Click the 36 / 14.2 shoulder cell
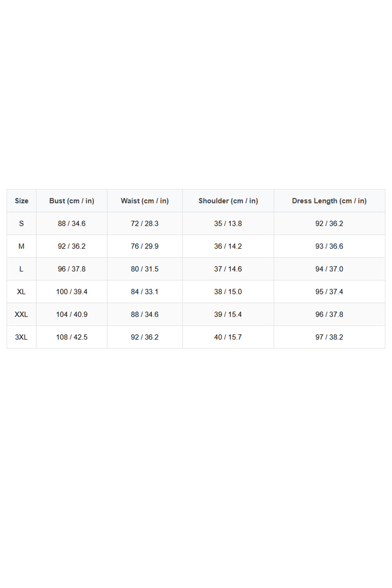Image resolution: width=392 pixels, height=588 pixels. (x=228, y=246)
